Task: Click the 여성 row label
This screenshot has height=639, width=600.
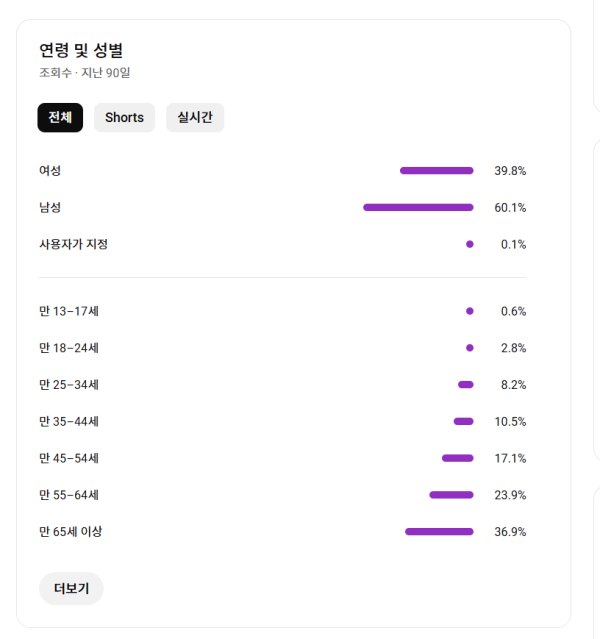Action: (x=50, y=171)
